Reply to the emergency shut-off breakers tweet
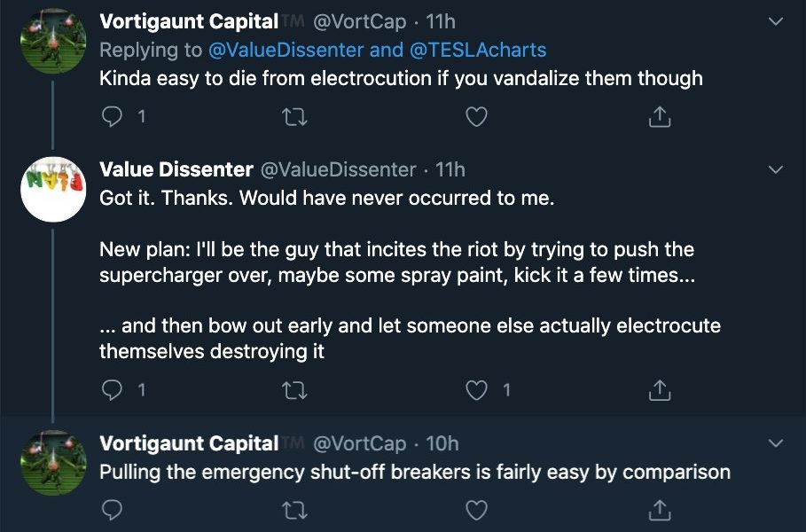Viewport: 806px width, 532px height. (x=112, y=510)
